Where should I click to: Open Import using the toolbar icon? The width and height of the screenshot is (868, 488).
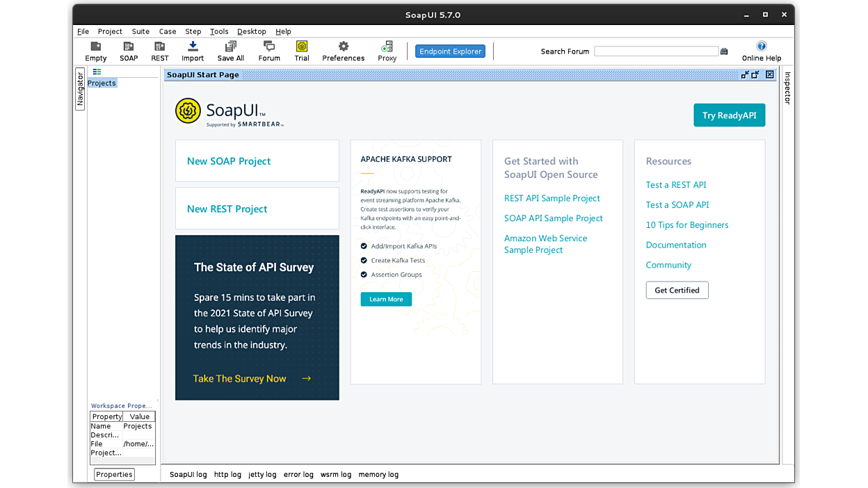(192, 51)
